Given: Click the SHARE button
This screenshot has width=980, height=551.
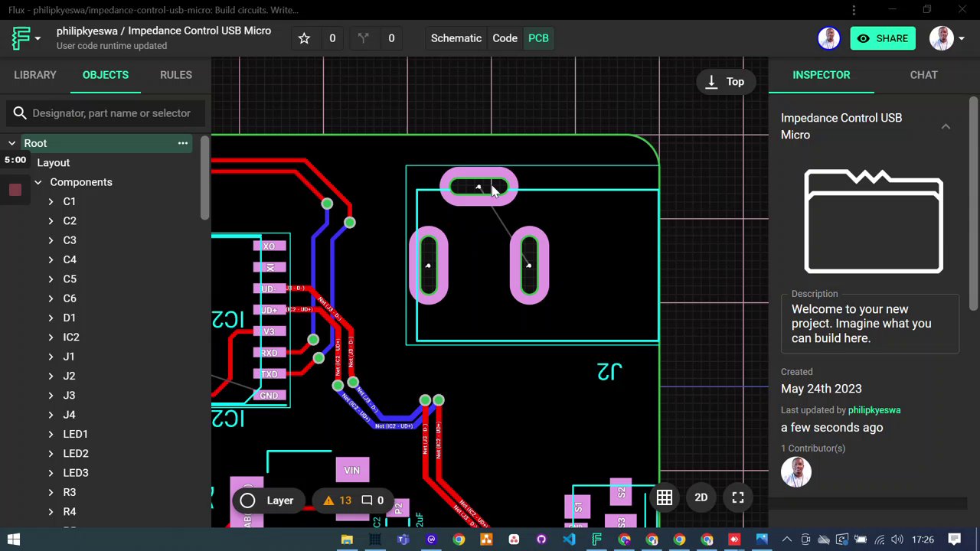Looking at the screenshot, I should [883, 38].
